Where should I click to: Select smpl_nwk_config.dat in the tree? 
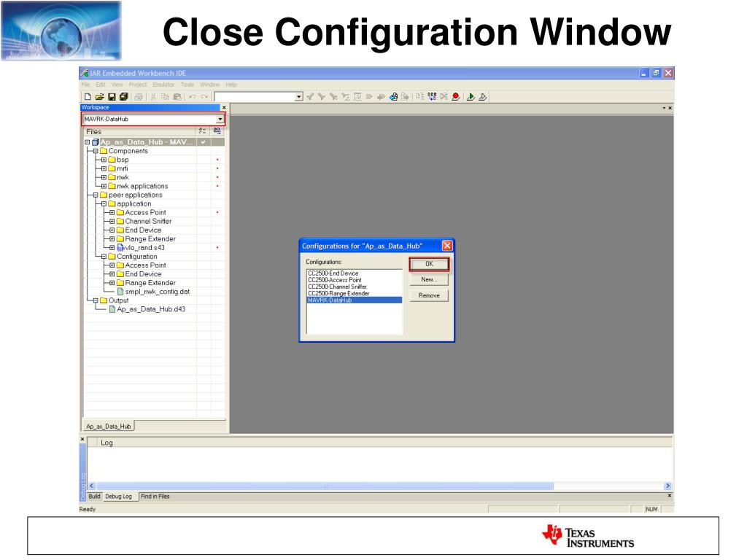click(158, 292)
